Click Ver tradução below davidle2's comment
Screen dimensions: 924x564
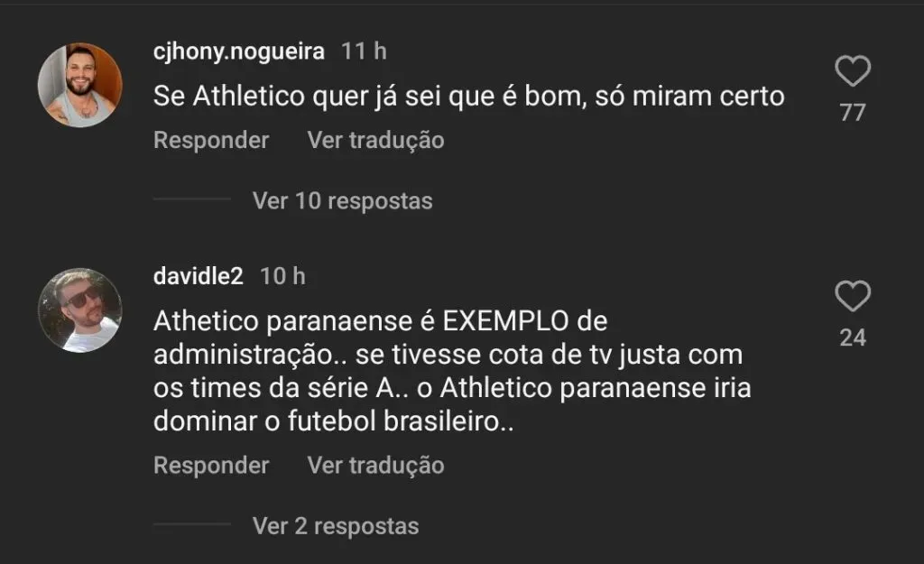375,466
